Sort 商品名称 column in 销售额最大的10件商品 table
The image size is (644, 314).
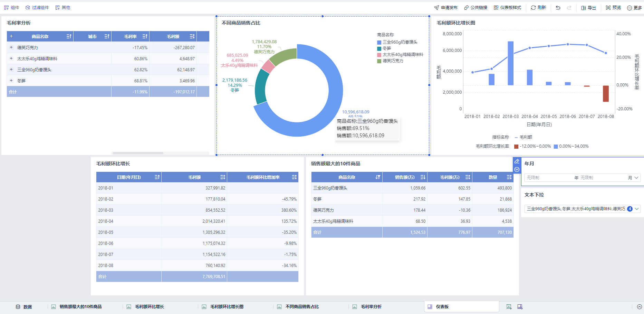click(x=378, y=177)
